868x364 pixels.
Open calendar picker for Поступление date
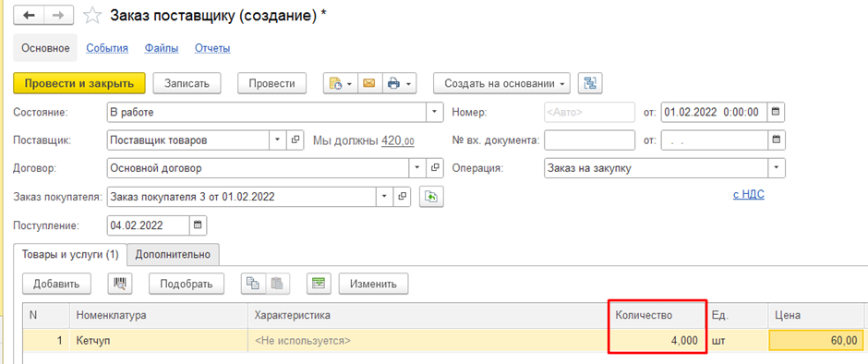click(x=198, y=225)
